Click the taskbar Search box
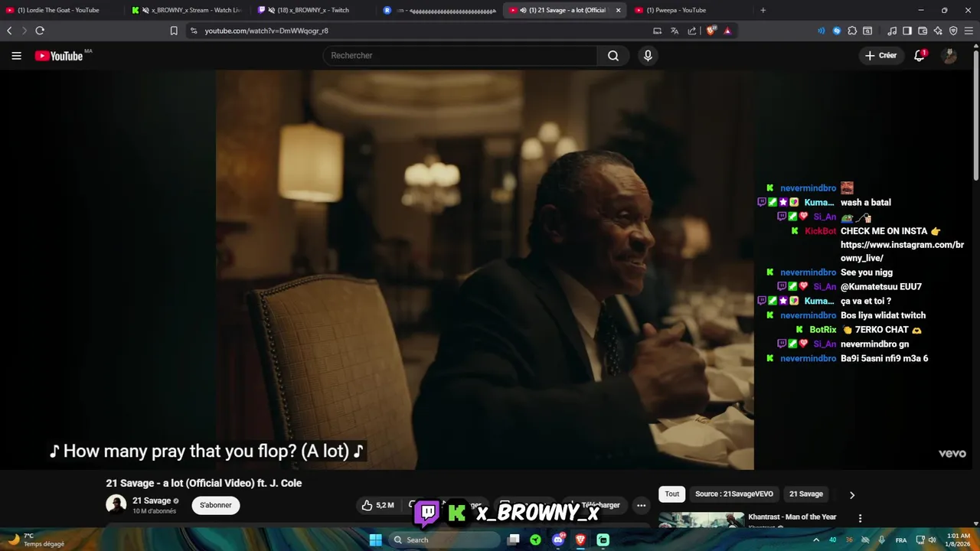This screenshot has height=551, width=980. pos(444,540)
